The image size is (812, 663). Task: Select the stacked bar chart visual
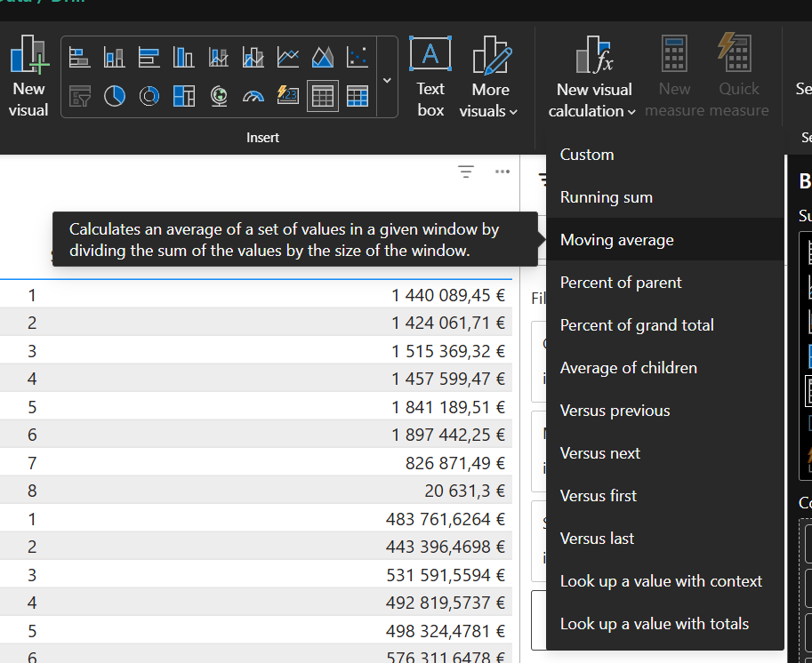click(x=80, y=58)
